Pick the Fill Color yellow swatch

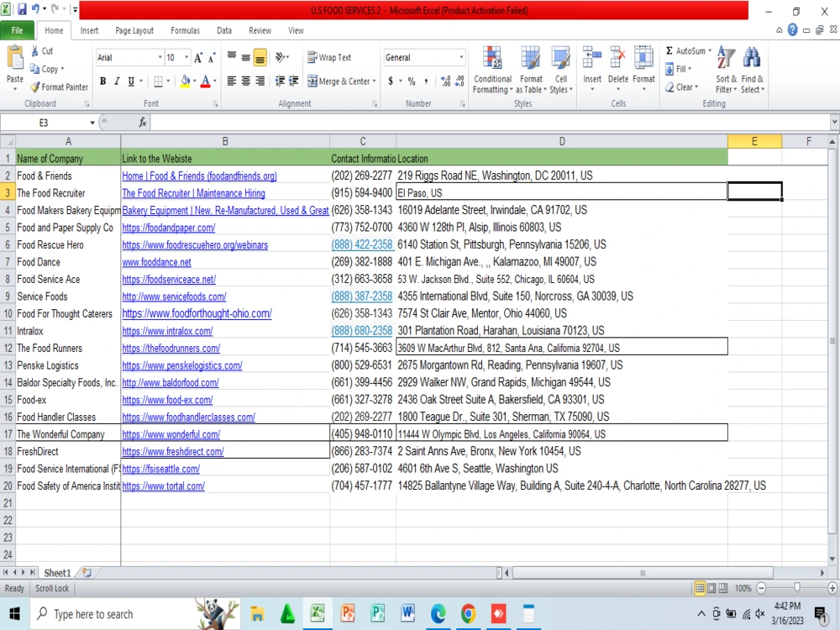[186, 82]
